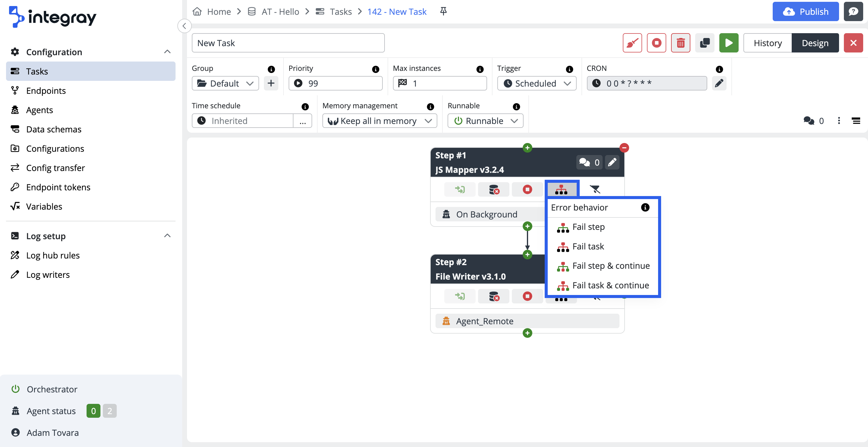The image size is (868, 447).
Task: Toggle Step #1 filter icon
Action: tap(595, 189)
